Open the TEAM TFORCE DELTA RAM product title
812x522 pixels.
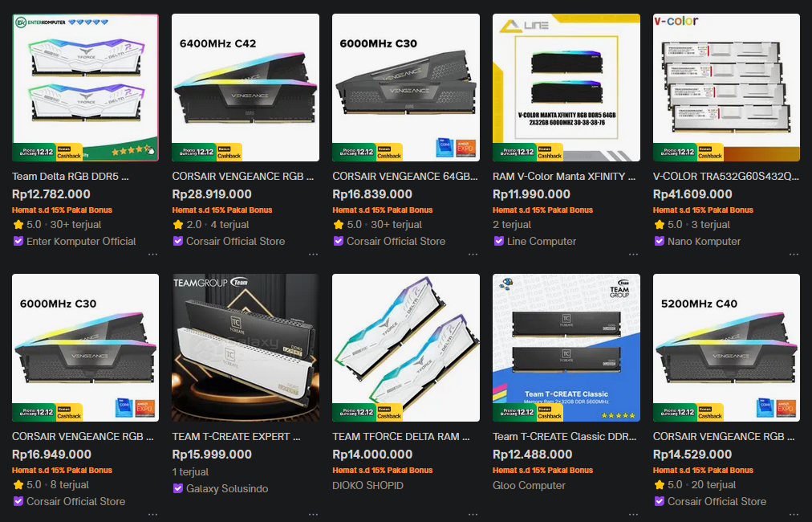click(x=401, y=436)
